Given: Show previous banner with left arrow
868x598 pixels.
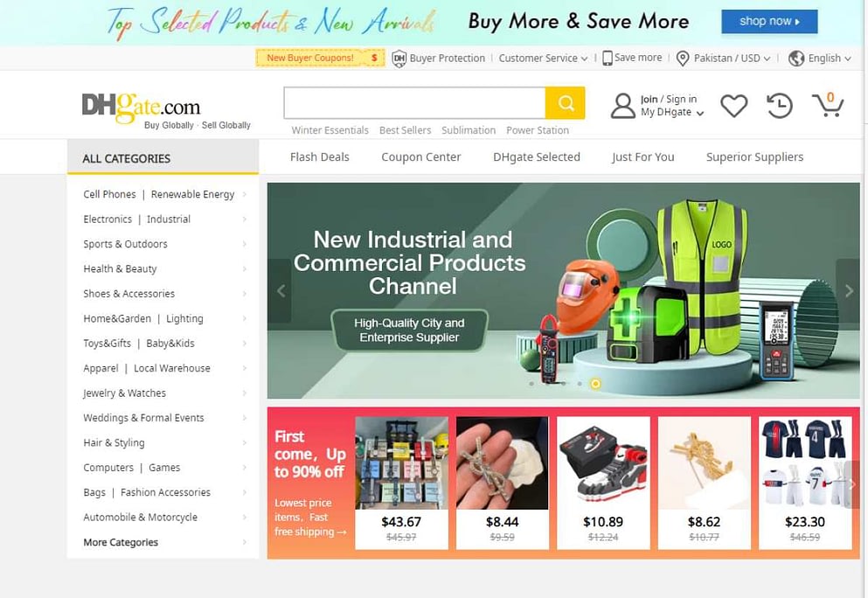Looking at the screenshot, I should point(280,290).
